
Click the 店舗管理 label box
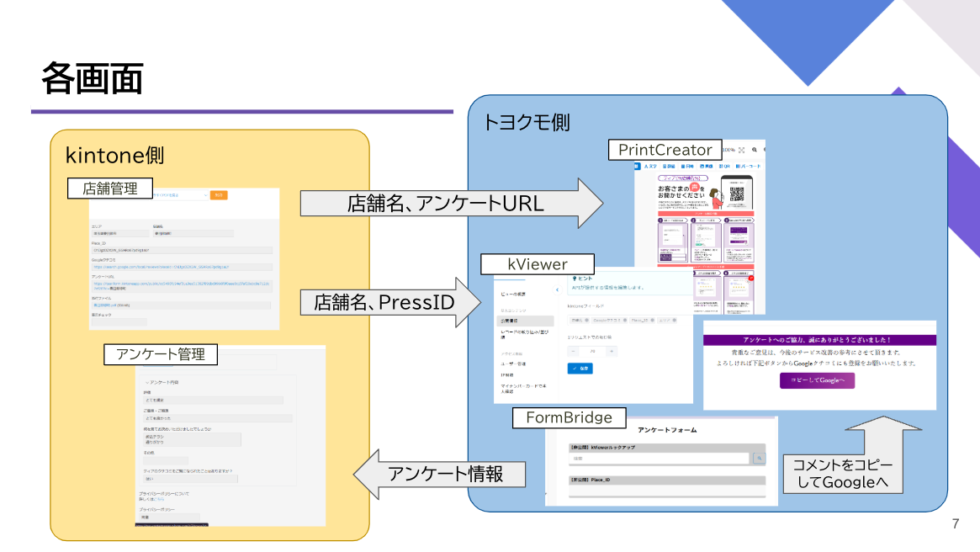110,188
